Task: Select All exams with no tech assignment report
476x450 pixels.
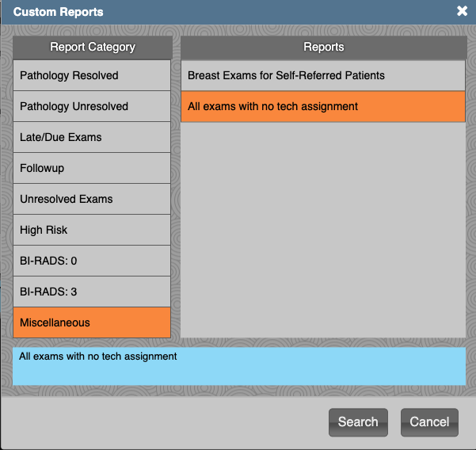Action: click(x=323, y=107)
